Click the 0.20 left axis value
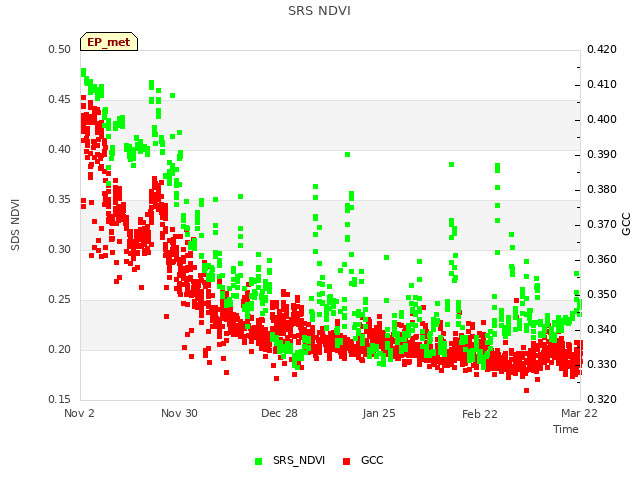This screenshot has width=640, height=480. point(60,349)
